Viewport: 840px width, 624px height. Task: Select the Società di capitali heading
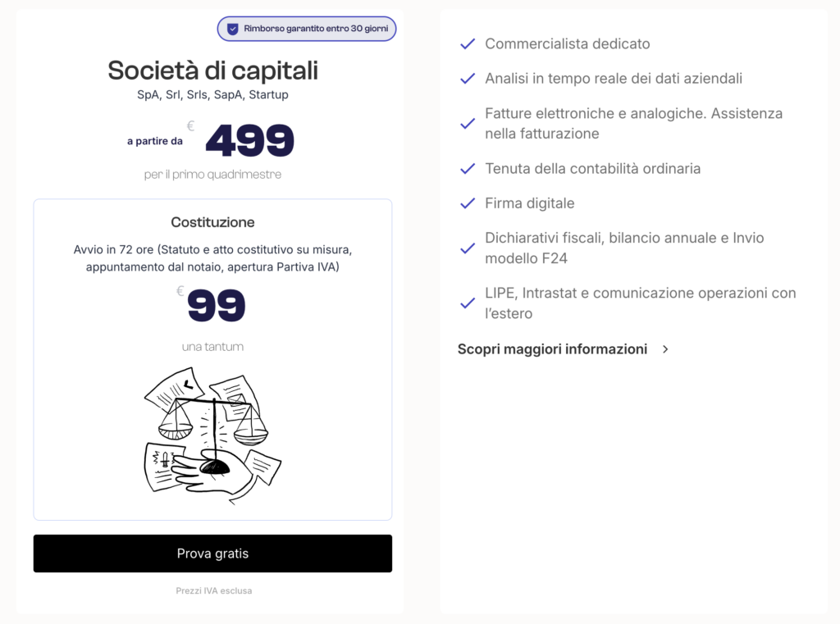tap(212, 71)
